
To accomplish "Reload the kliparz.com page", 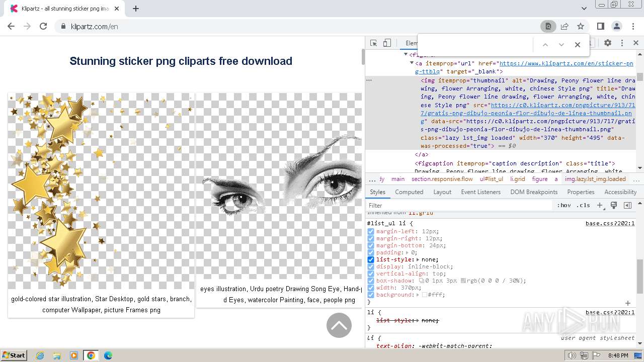I will [x=43, y=27].
